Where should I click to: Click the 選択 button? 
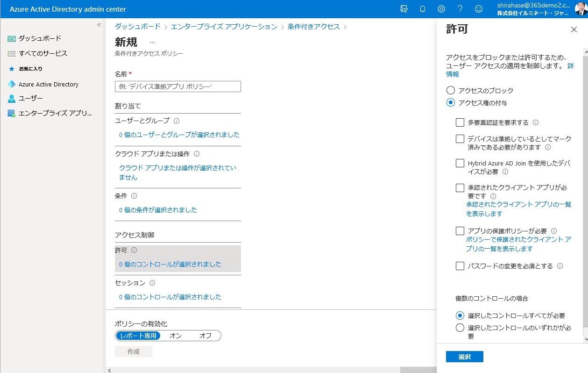(x=465, y=357)
